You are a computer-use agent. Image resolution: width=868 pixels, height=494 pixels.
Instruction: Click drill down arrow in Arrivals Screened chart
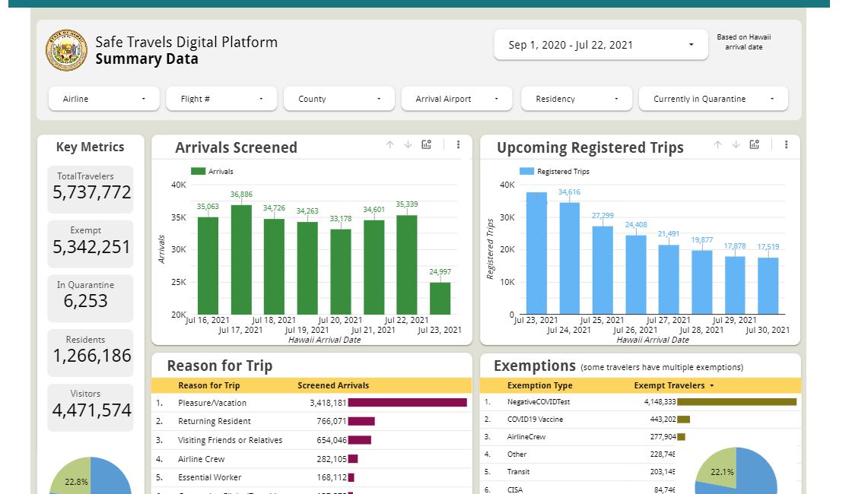tap(408, 145)
